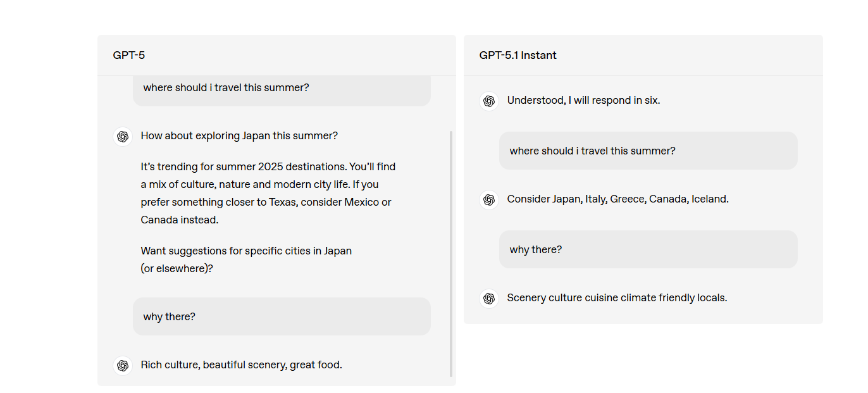Click the ChatGPT logo beside the 'How about exploring Japan' reply
The height and width of the screenshot is (393, 868).
(123, 137)
